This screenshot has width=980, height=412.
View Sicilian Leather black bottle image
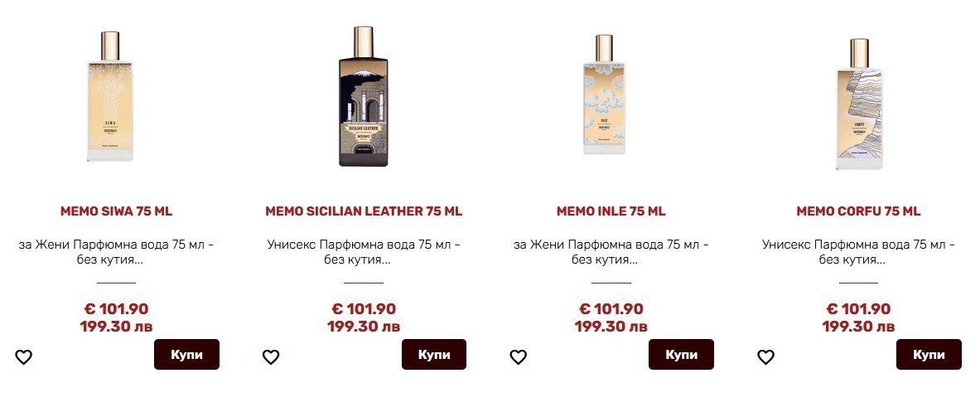tap(364, 96)
